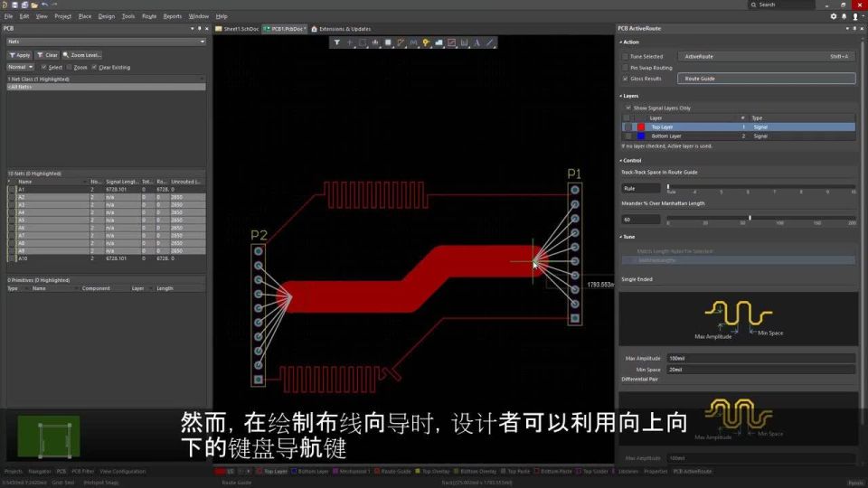Toggle the Zoom checkbox in PCB panel

click(x=70, y=67)
